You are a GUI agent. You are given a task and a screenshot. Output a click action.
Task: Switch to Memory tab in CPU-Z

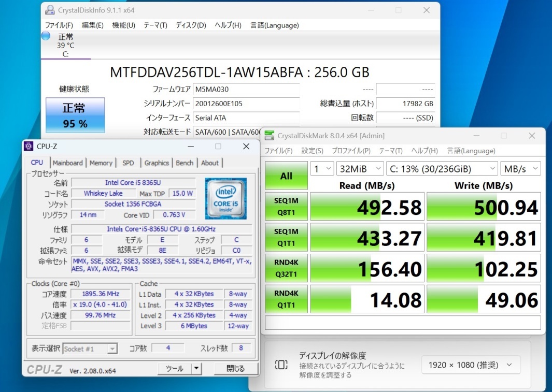point(101,163)
